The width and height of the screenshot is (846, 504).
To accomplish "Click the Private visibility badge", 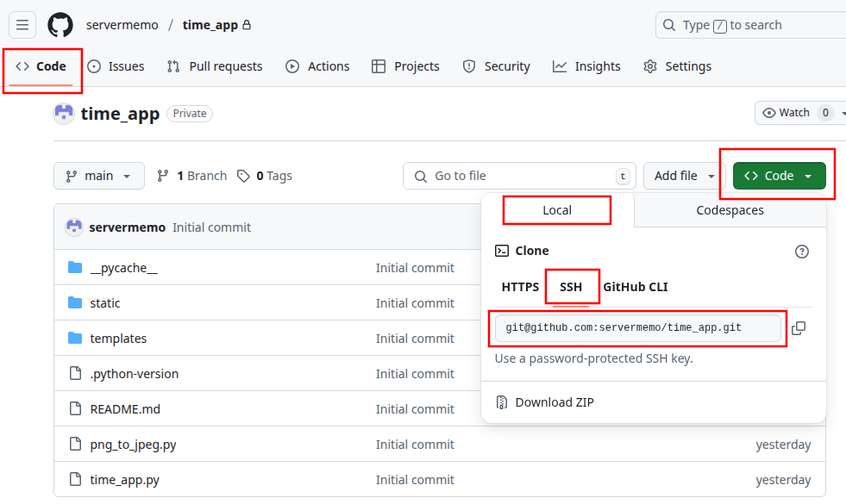I will pos(190,114).
